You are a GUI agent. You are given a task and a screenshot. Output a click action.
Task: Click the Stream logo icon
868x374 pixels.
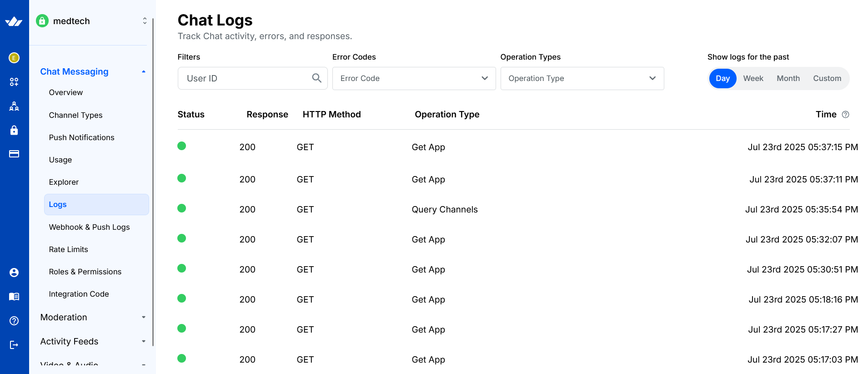point(14,21)
